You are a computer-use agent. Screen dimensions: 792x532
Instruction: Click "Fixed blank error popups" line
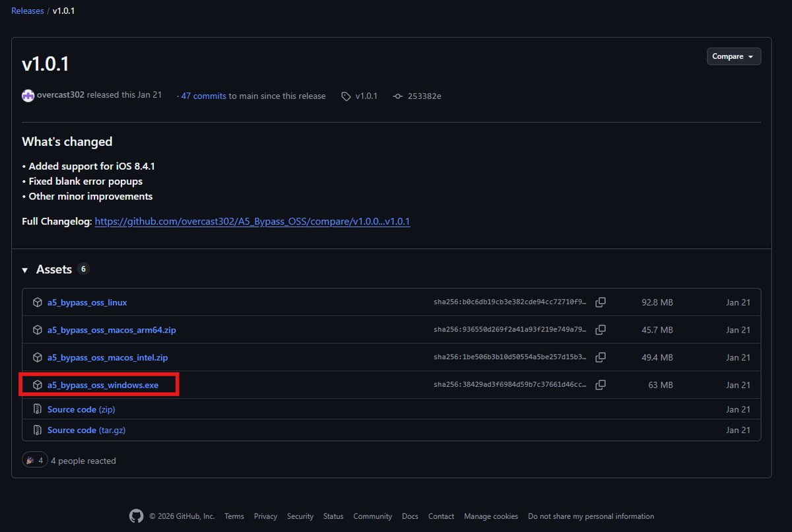tap(86, 181)
